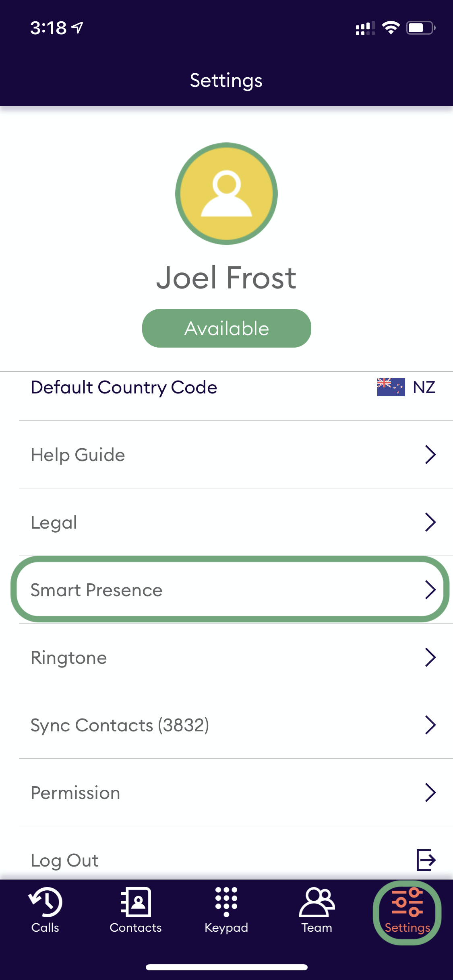This screenshot has width=453, height=980.
Task: Open Smart Presence via its chevron
Action: pyautogui.click(x=430, y=590)
